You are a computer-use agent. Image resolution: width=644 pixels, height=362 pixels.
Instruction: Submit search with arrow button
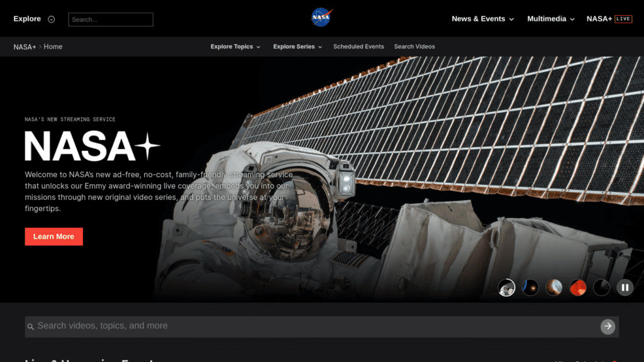click(x=608, y=327)
